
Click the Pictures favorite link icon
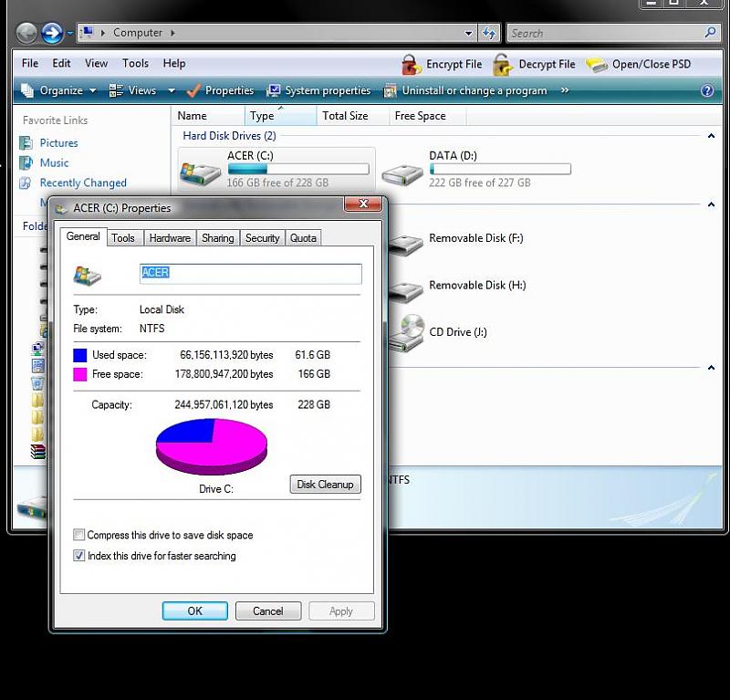pyautogui.click(x=26, y=142)
